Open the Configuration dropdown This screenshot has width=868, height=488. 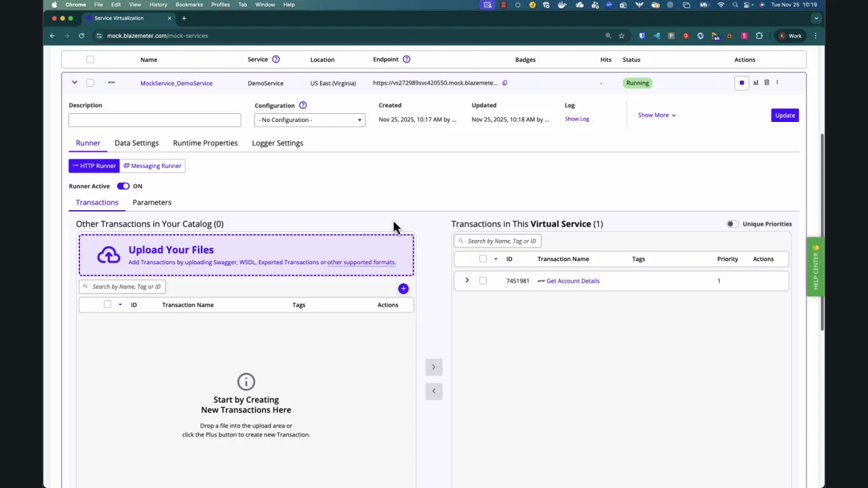(x=309, y=120)
